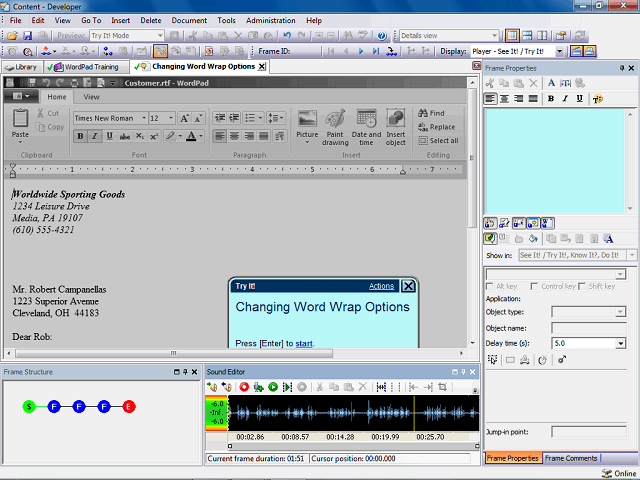The image size is (640, 480).
Task: Click the Undo arrow in main toolbar
Action: pos(287,36)
